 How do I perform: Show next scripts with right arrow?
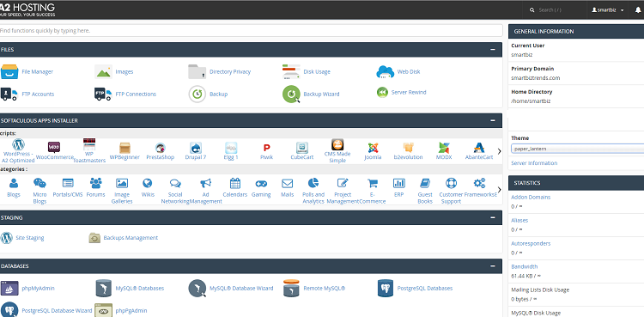click(499, 151)
